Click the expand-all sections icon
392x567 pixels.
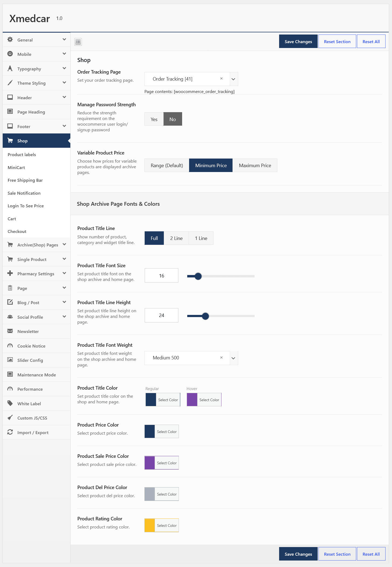point(78,42)
